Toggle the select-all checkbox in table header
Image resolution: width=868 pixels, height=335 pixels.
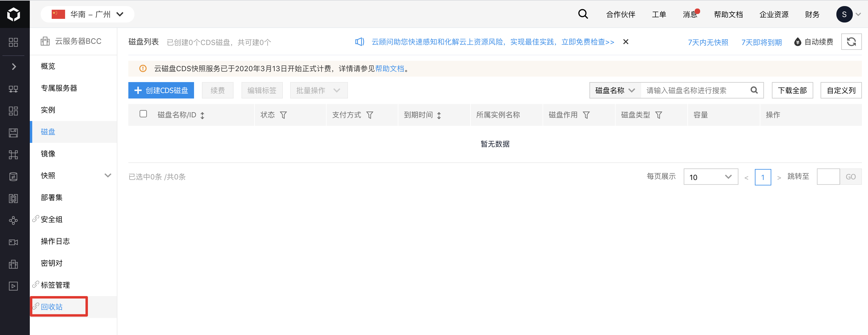click(143, 114)
